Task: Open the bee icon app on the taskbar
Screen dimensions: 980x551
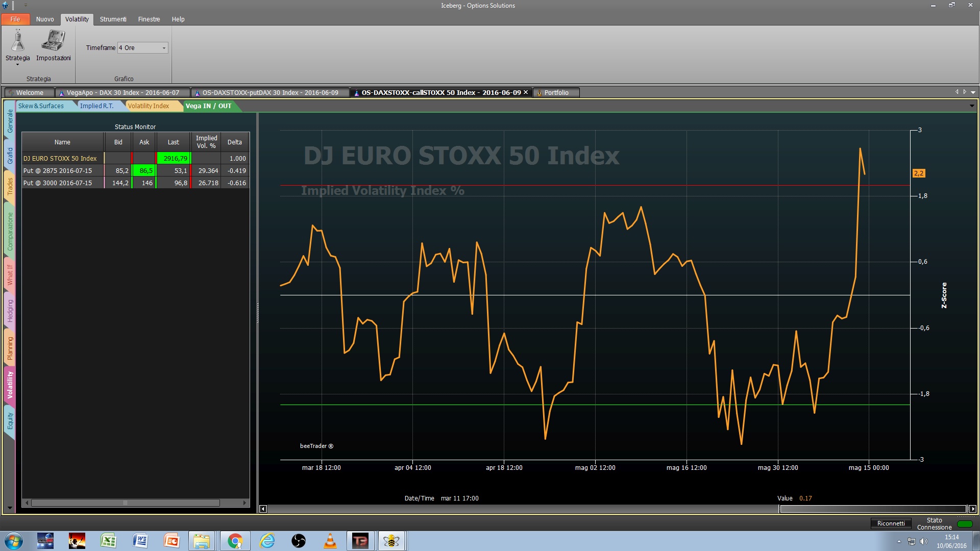Action: [391, 541]
